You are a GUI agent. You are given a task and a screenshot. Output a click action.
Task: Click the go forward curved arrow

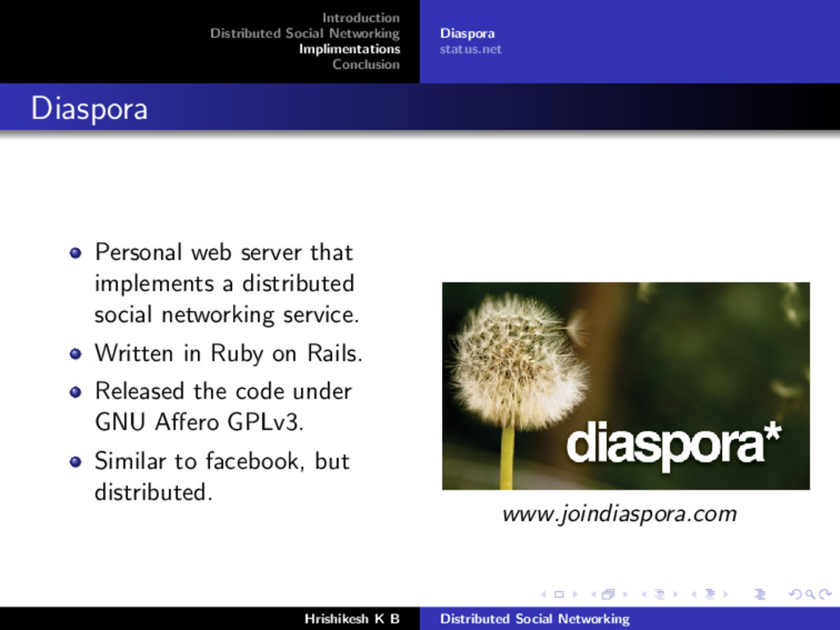coord(825,594)
